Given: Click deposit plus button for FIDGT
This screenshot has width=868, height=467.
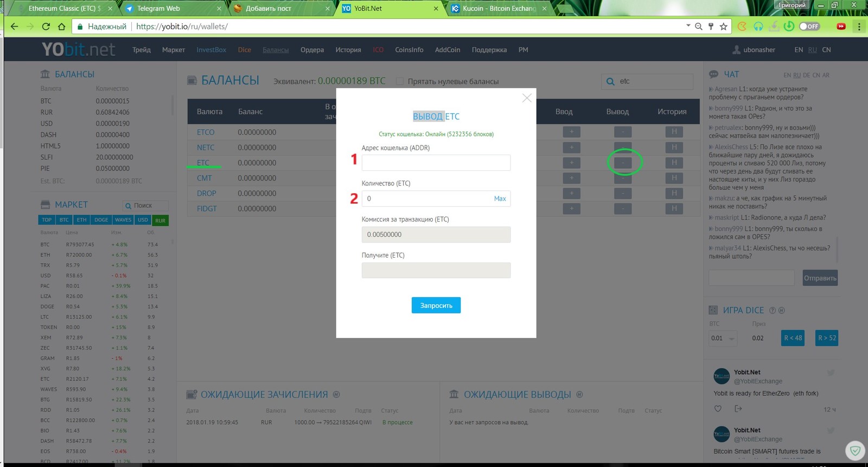Looking at the screenshot, I should (x=571, y=208).
